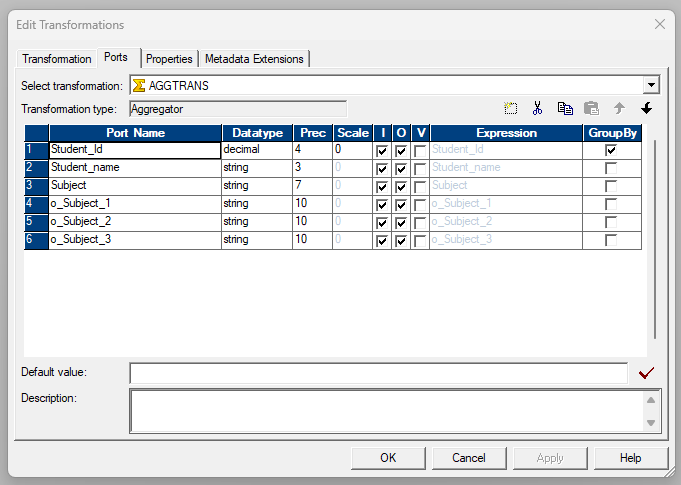
Task: Click the cut port scissors icon
Action: coord(537,109)
